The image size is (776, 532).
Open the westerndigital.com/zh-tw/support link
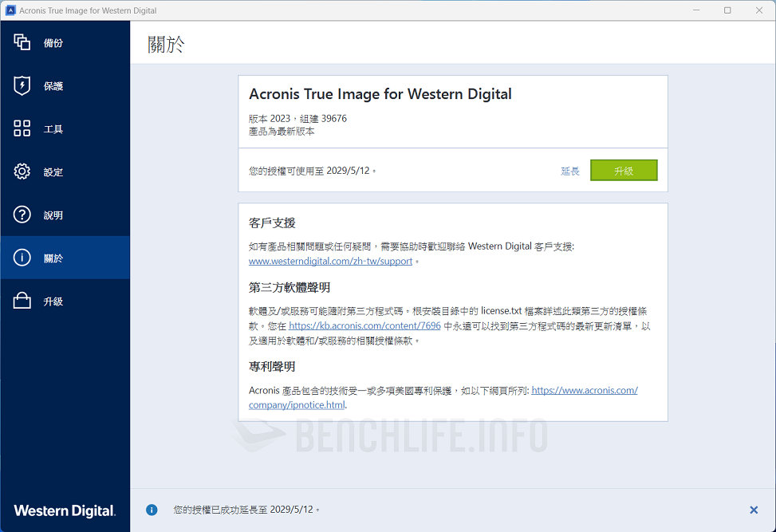click(x=330, y=262)
